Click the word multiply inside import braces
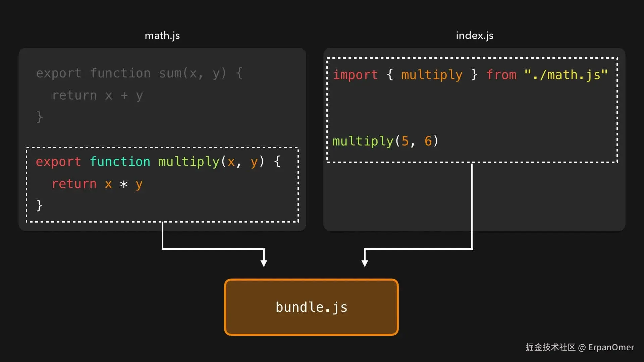The height and width of the screenshot is (362, 644). pyautogui.click(x=432, y=75)
